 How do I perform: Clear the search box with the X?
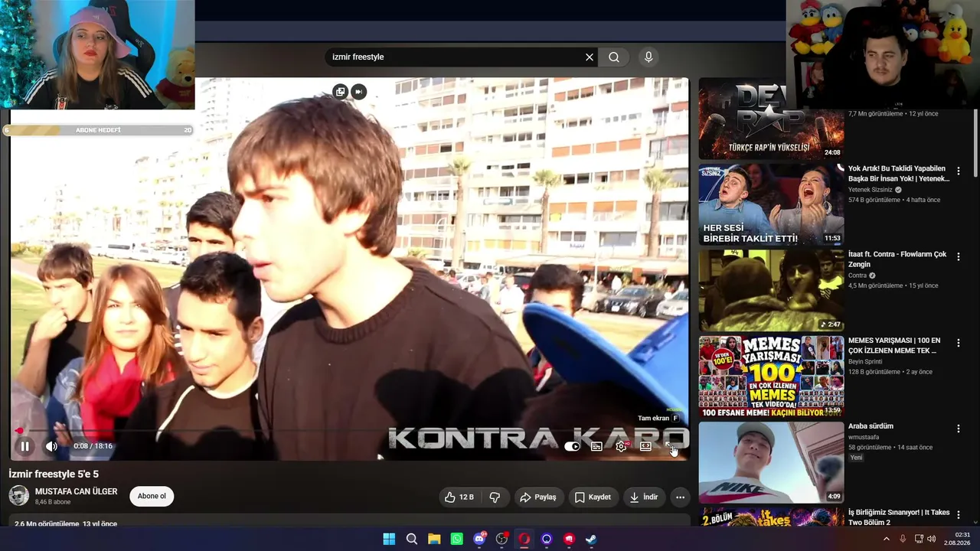(x=590, y=57)
